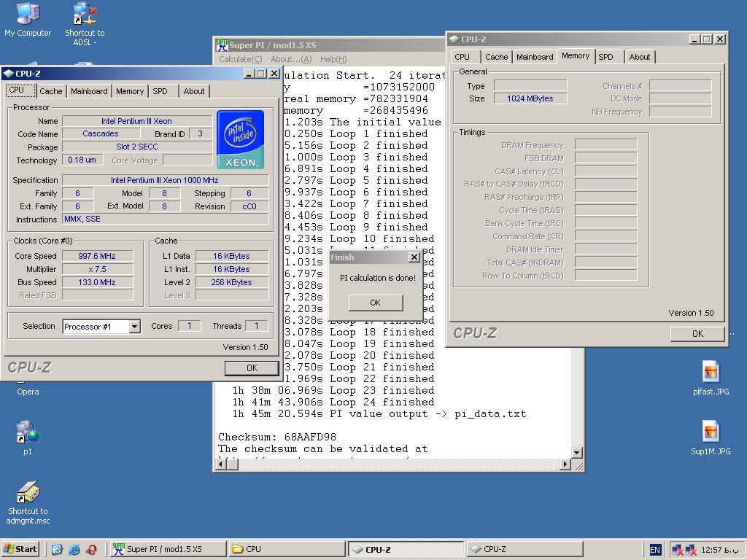747x560 pixels.
Task: Open Memory tab in left CPU-Z window
Action: point(130,91)
